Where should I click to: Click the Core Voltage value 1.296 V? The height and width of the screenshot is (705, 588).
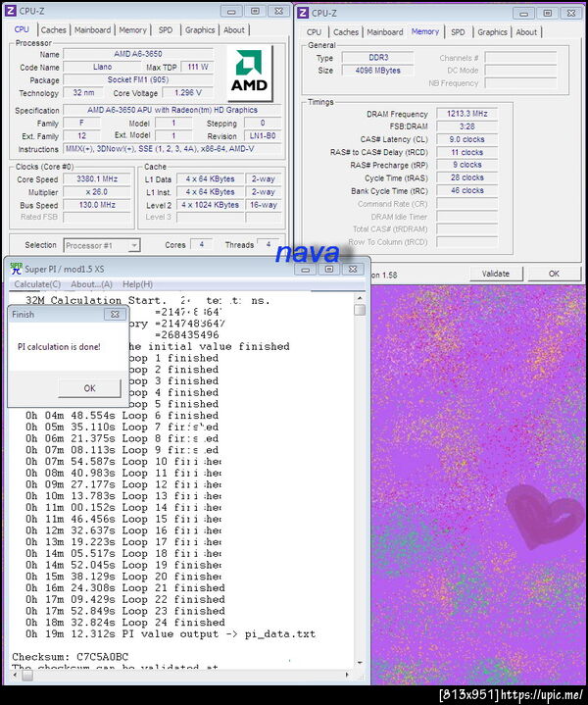click(188, 93)
